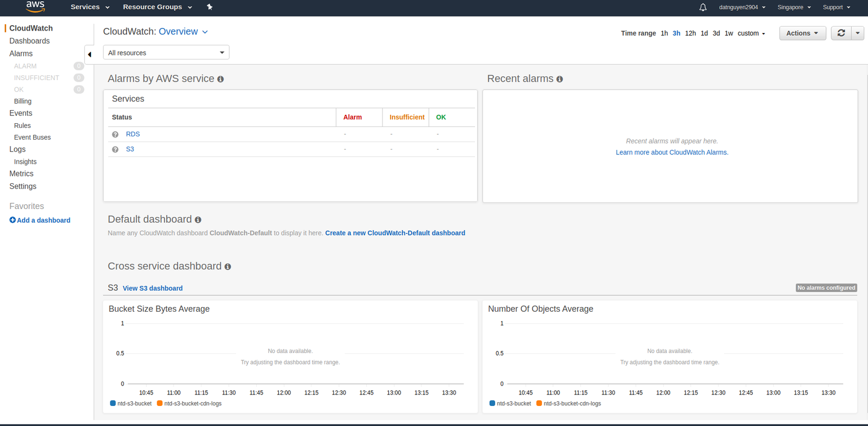Click the Bucket Size Bytes Average chart title
868x426 pixels.
coord(159,309)
